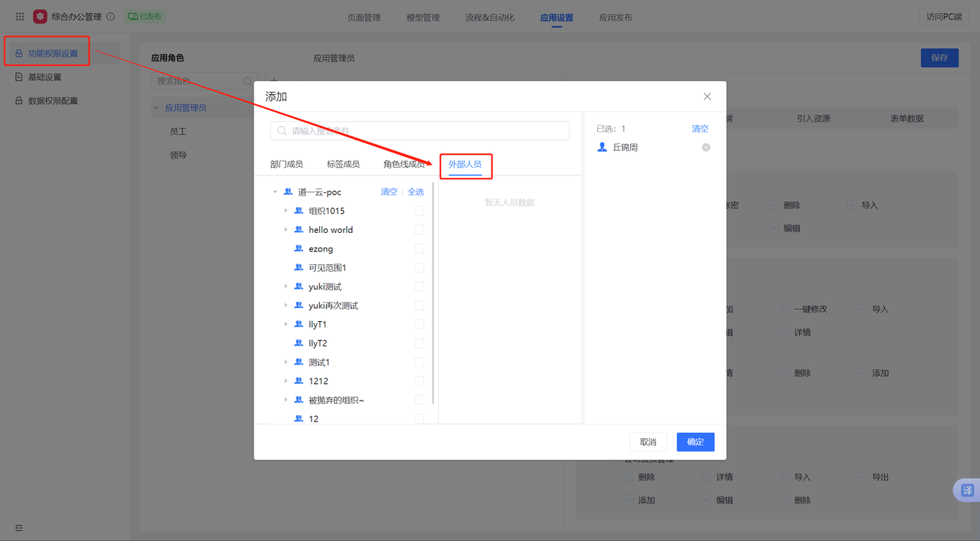Select the ezong department checkbox
Viewport: 980px width, 541px height.
tap(419, 248)
